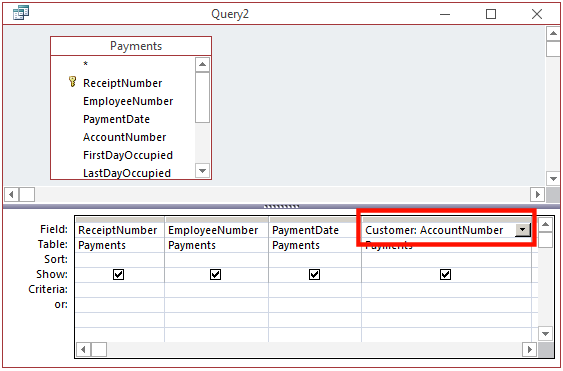Click Criteria cell for ReceiptNumber column
The width and height of the screenshot is (563, 371).
pyautogui.click(x=120, y=289)
